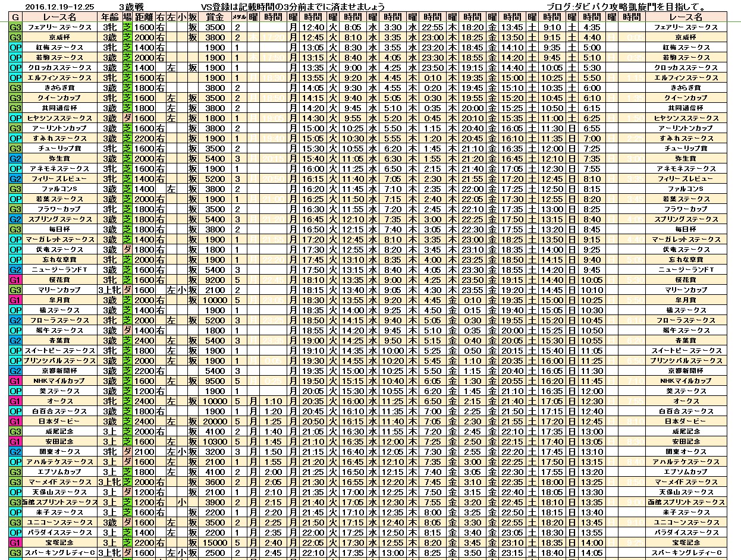The width and height of the screenshot is (741, 560).
Task: Click the 小 column header cell
Action: click(x=182, y=17)
